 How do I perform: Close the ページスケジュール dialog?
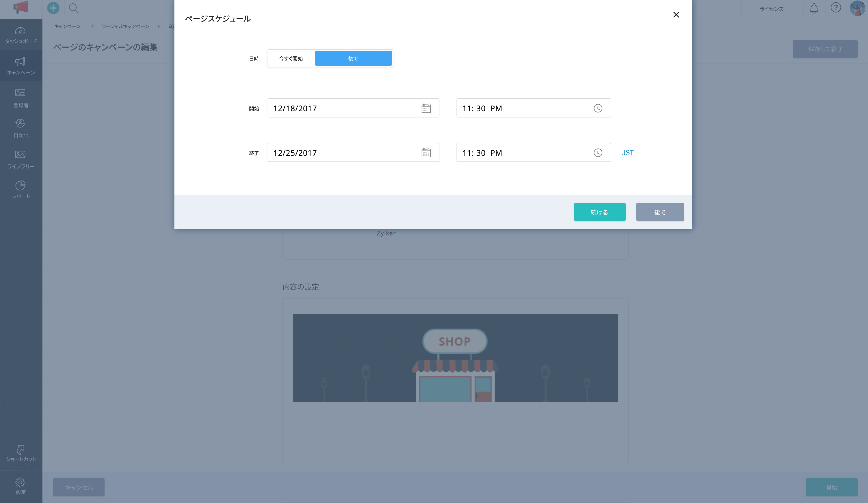point(676,15)
